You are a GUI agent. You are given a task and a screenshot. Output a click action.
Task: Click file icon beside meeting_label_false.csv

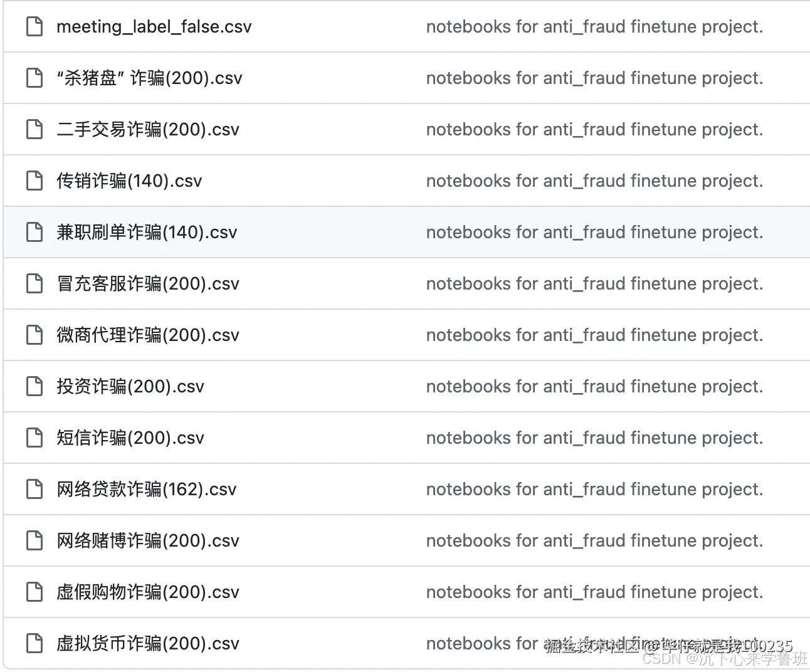pos(34,26)
